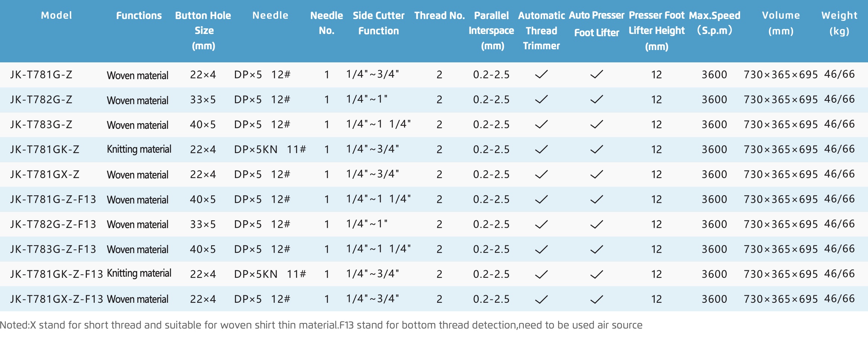Click the Side Cutter Function header

point(378,23)
